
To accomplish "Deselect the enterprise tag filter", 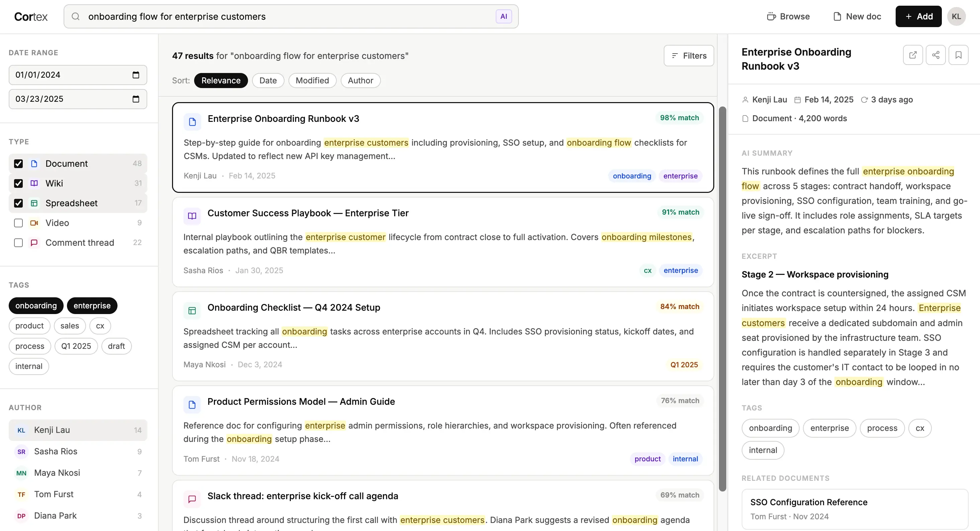I will (92, 306).
